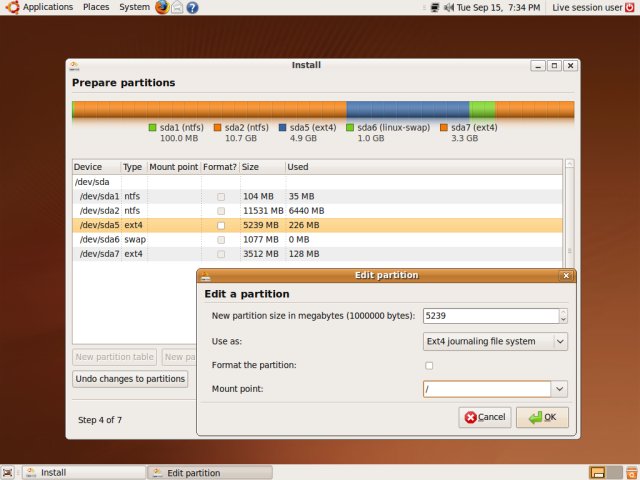640x480 pixels.
Task: Click the sda5 legend color swatch
Action: pos(282,128)
